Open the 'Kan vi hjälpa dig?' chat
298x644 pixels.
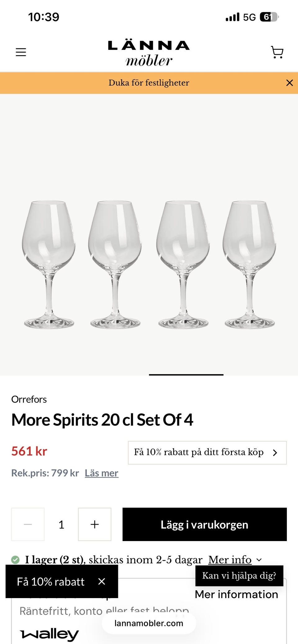point(239,576)
